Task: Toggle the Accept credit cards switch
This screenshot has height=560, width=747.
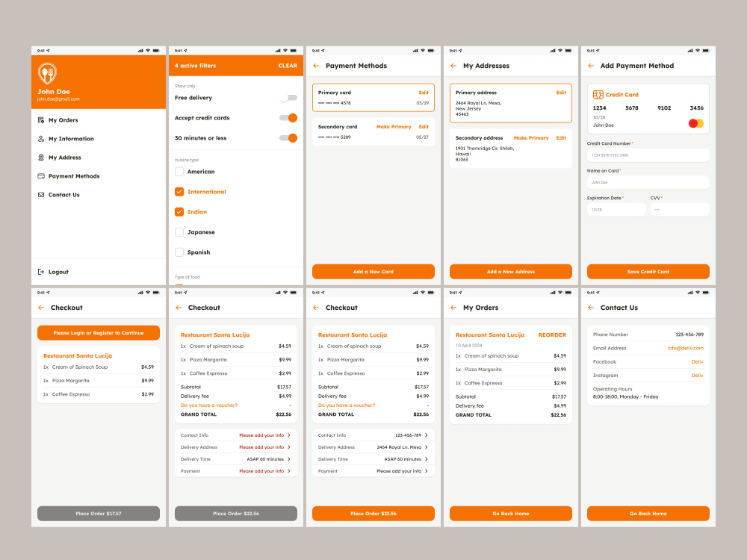Action: click(288, 118)
